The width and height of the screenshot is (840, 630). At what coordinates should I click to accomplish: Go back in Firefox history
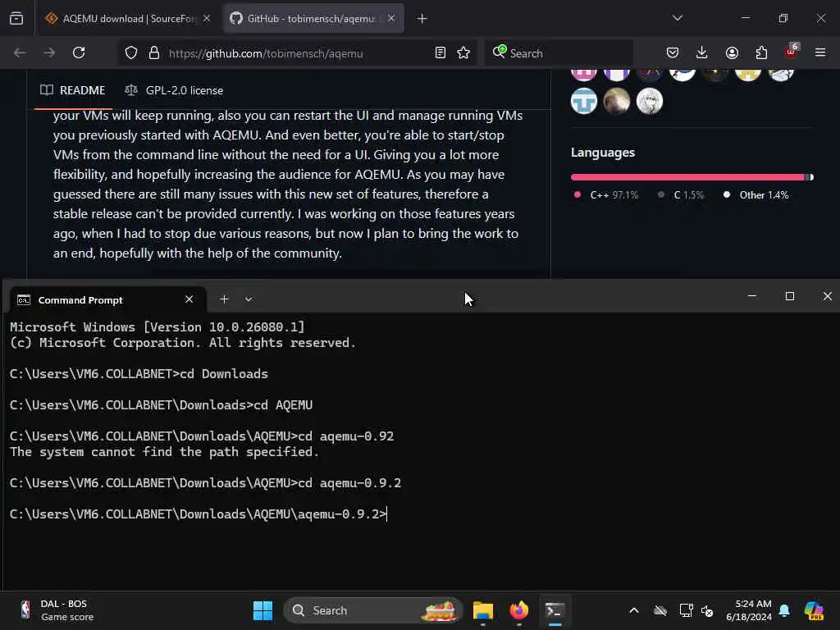(20, 52)
